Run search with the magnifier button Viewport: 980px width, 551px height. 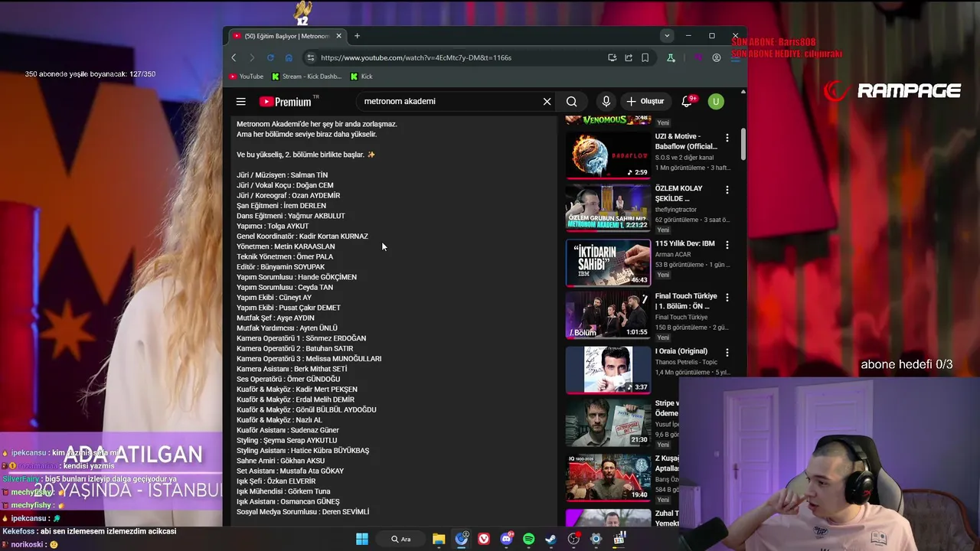point(572,101)
